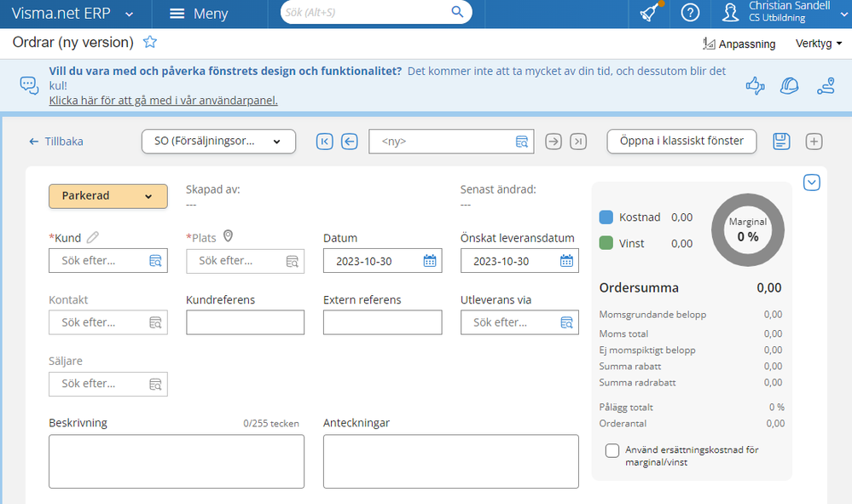Click the Anteckningar text area
The image size is (852, 504).
[451, 461]
